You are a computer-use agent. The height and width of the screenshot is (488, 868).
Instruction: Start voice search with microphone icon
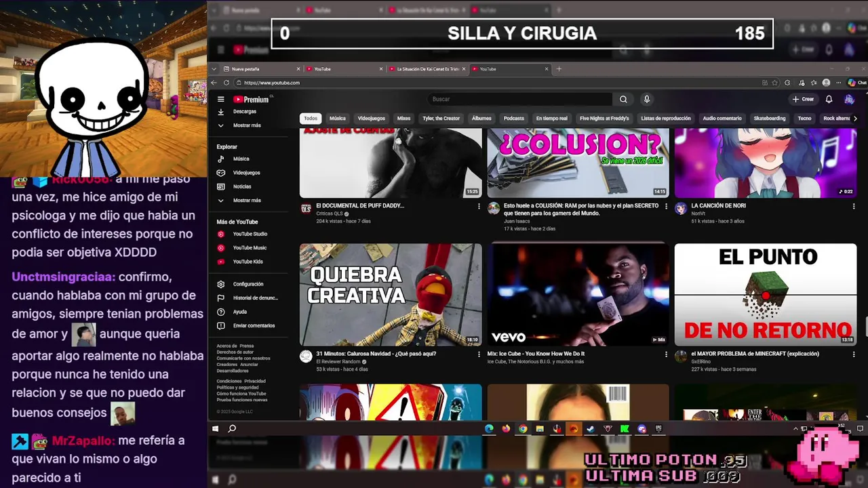coord(646,99)
